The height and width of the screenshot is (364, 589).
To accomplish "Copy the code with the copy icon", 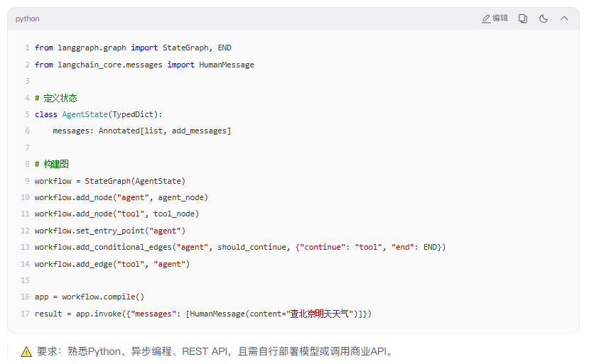I will tap(523, 18).
